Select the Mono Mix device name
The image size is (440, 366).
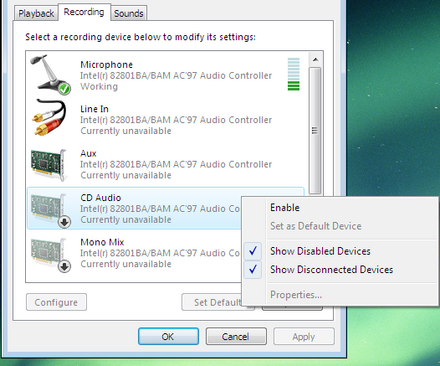click(102, 242)
